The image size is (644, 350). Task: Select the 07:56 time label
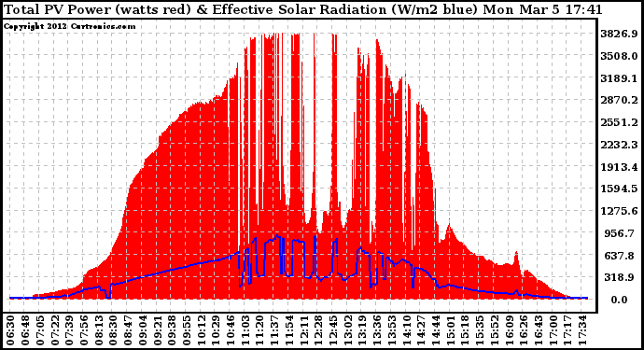(84, 330)
